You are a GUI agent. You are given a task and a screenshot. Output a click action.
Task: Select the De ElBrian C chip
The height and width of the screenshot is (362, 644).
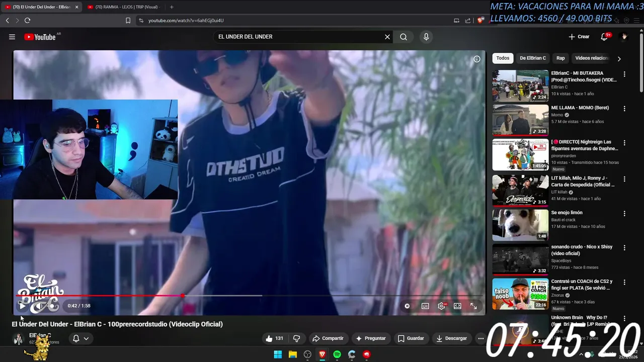[533, 58]
